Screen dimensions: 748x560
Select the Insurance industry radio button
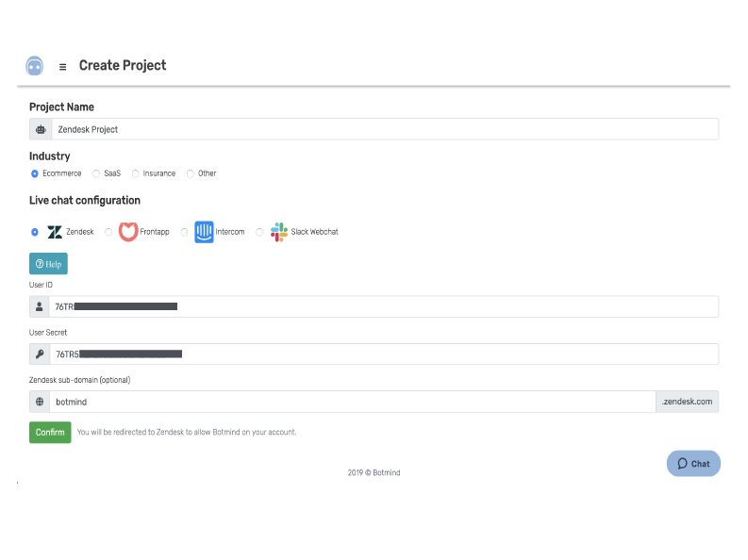click(x=136, y=173)
